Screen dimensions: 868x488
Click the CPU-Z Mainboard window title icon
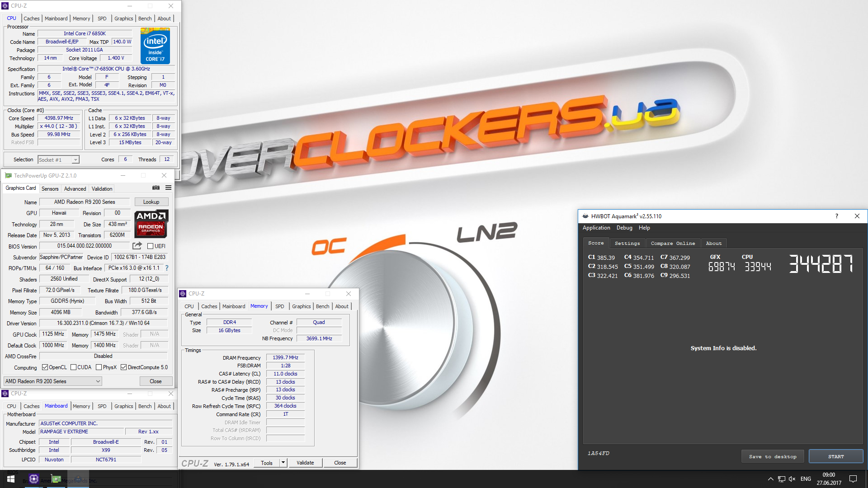pyautogui.click(x=5, y=394)
